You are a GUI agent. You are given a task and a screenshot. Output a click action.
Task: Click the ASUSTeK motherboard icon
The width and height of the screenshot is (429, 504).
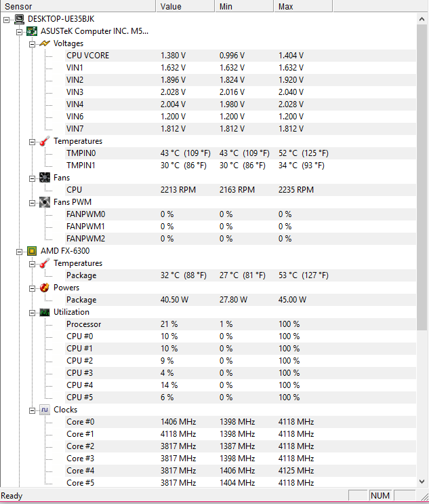pos(32,31)
